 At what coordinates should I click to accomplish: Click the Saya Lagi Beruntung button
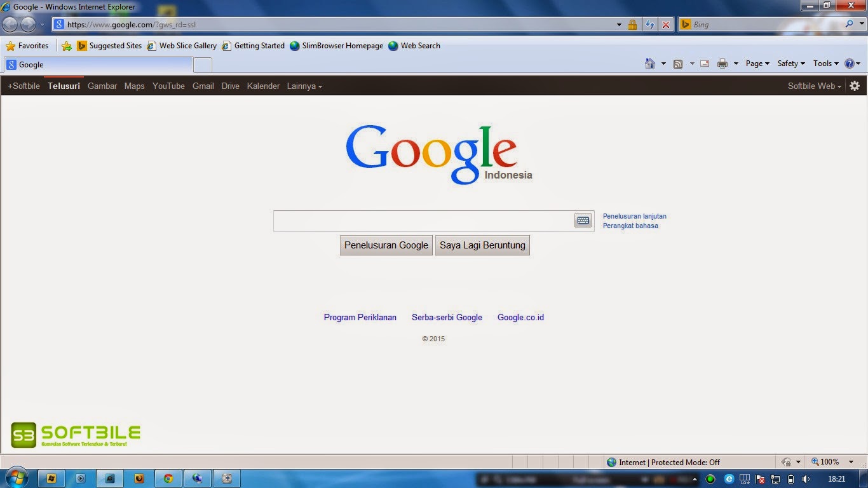click(482, 245)
